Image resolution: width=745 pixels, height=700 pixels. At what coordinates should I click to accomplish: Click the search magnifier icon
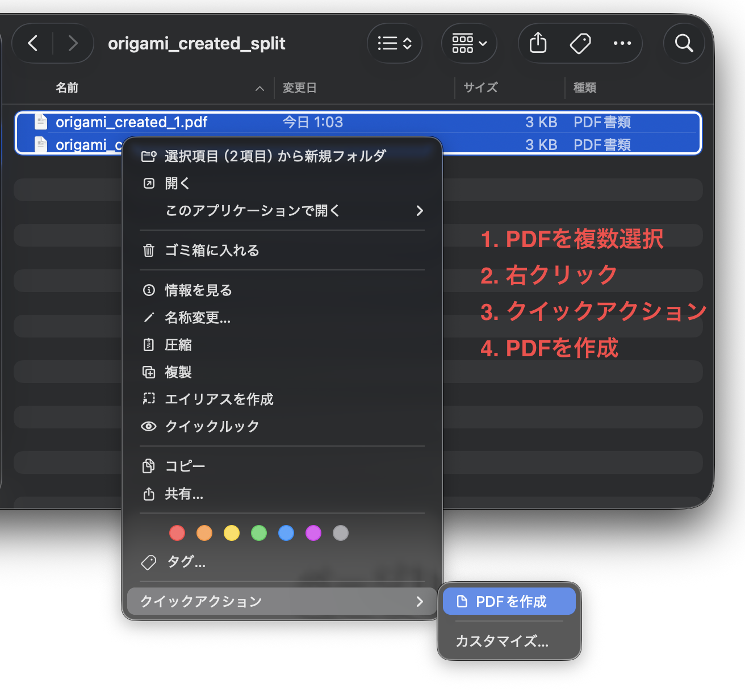tap(684, 43)
